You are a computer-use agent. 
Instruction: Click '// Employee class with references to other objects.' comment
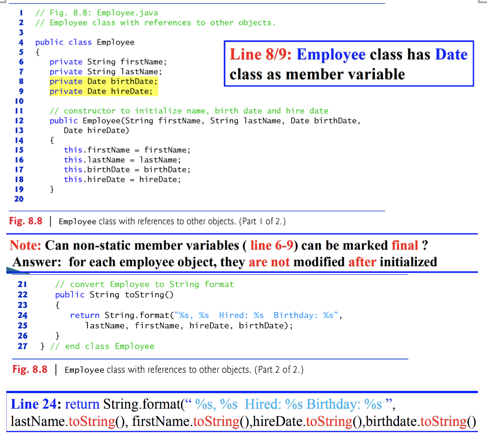pyautogui.click(x=155, y=23)
